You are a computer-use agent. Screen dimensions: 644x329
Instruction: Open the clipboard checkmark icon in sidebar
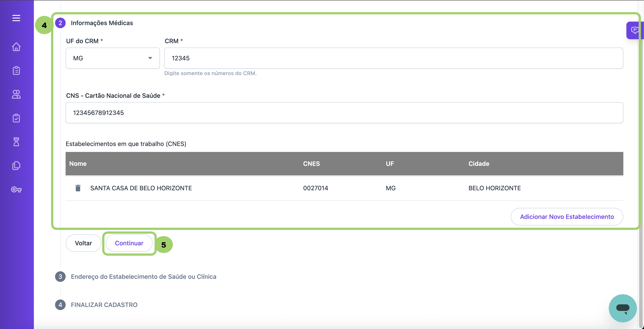[x=16, y=118]
